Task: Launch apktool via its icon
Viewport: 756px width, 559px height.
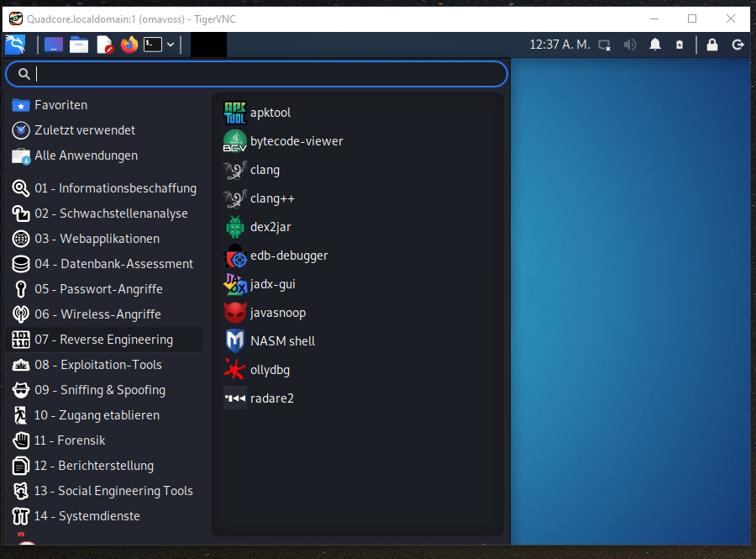Action: click(x=235, y=113)
